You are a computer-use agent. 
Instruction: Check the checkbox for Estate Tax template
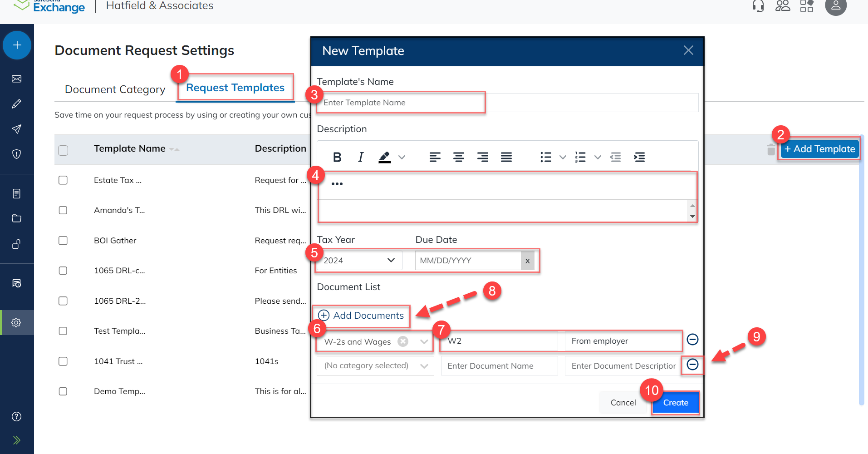63,180
